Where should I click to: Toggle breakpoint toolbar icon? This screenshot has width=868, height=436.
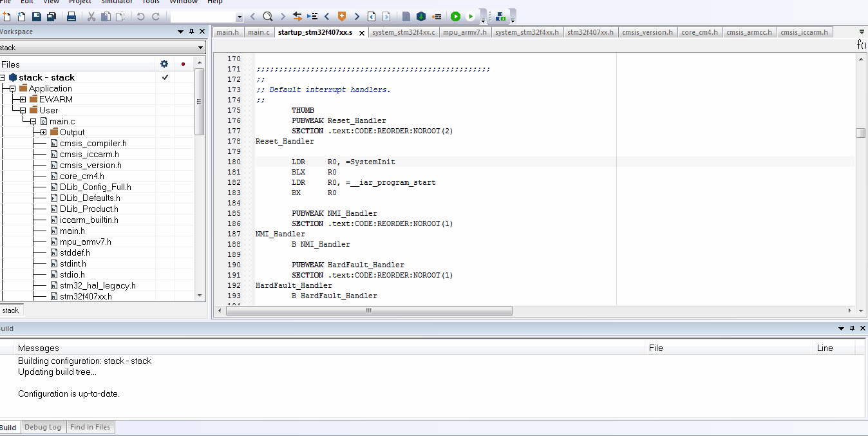pyautogui.click(x=437, y=16)
